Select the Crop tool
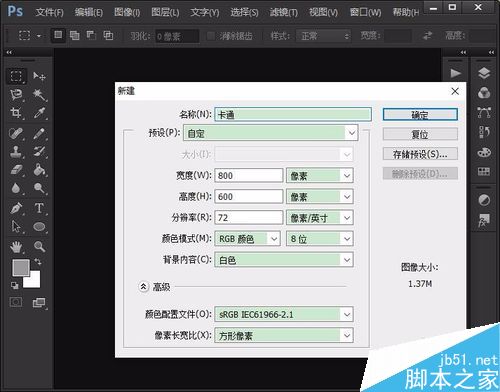 [x=16, y=113]
